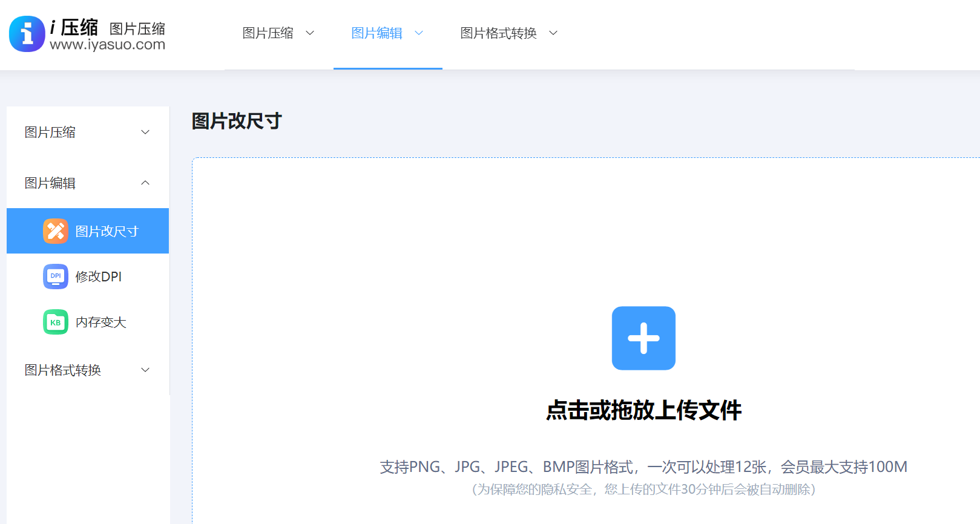Select the 图片编辑 top tab label
This screenshot has width=980, height=524.
(377, 33)
